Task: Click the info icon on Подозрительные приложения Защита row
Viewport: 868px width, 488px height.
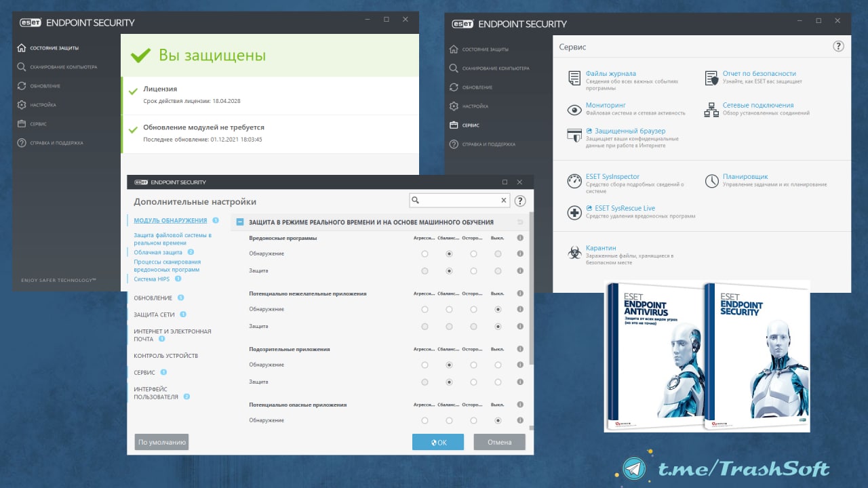Action: click(520, 382)
